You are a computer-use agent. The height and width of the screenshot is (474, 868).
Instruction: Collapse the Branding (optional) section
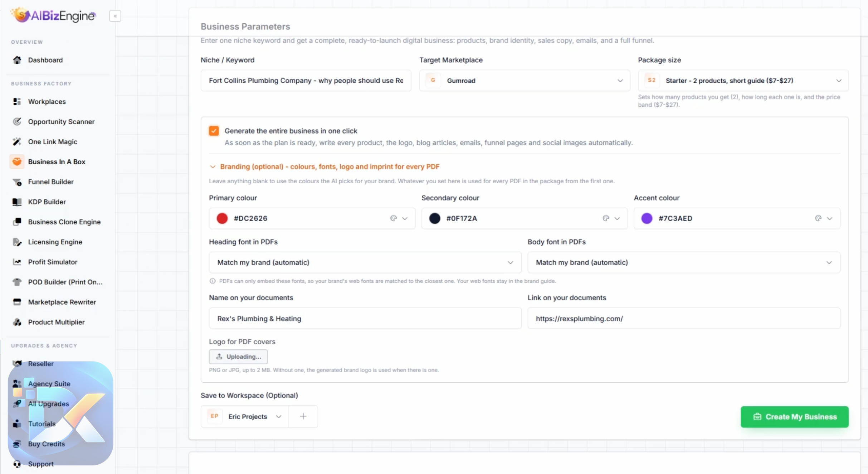(x=324, y=166)
